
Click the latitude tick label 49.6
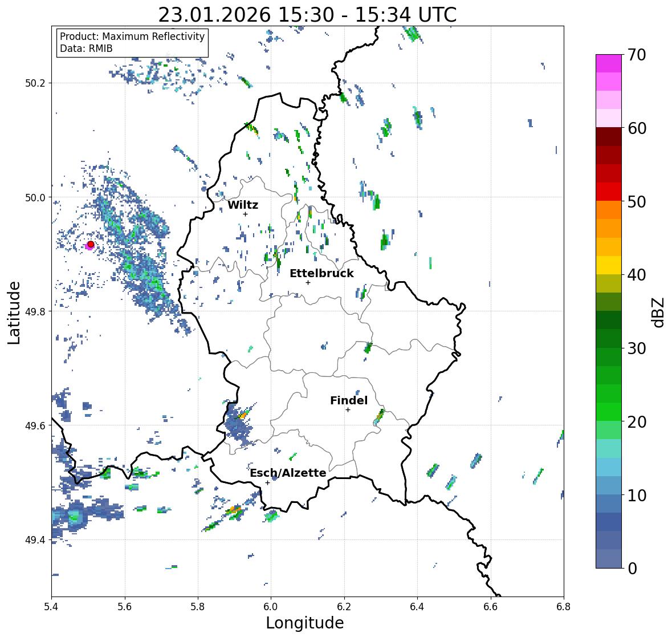coord(35,425)
